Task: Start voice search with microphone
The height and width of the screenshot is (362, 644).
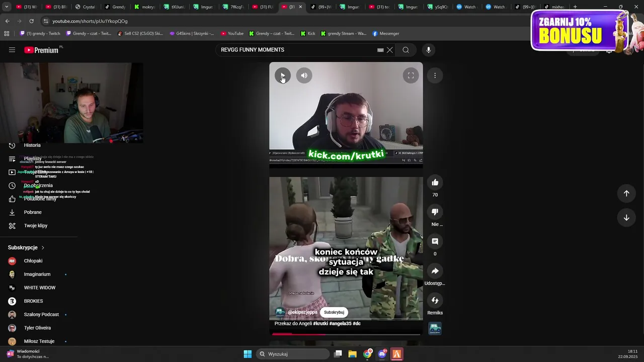Action: 429,50
